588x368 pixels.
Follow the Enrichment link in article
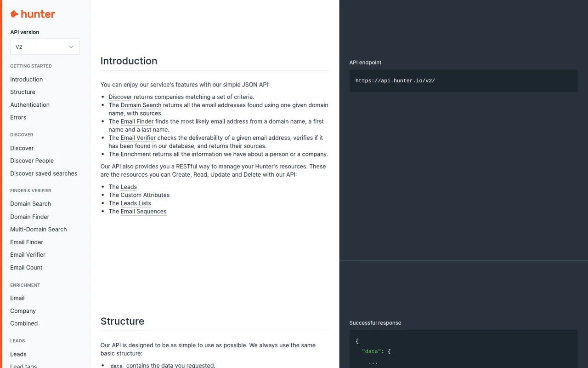point(136,154)
